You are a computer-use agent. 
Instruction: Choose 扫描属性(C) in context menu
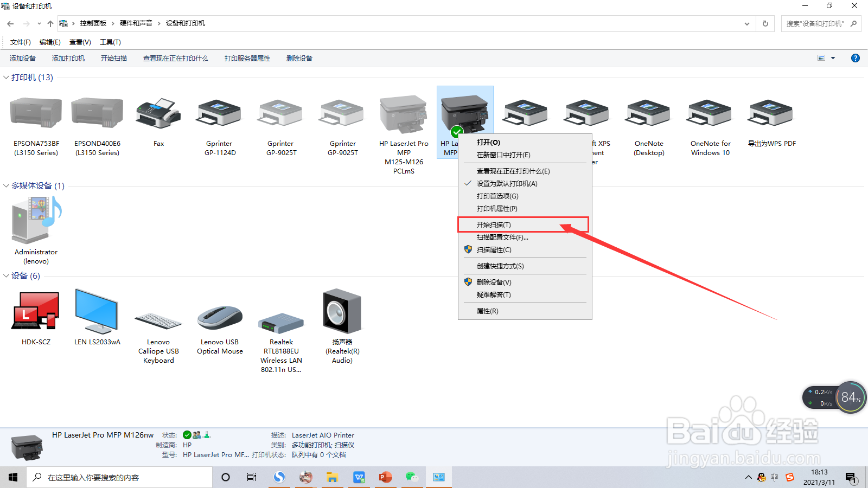pos(525,249)
